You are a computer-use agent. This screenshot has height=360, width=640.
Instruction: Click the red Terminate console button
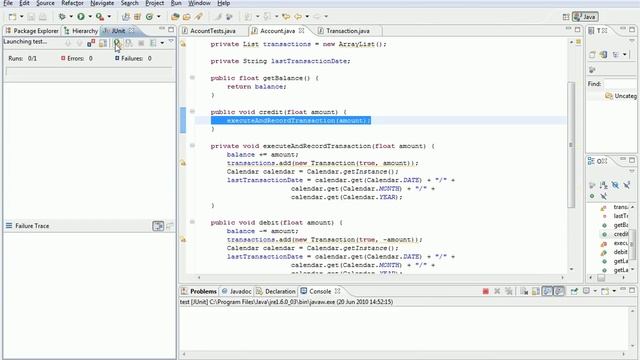[x=485, y=291]
